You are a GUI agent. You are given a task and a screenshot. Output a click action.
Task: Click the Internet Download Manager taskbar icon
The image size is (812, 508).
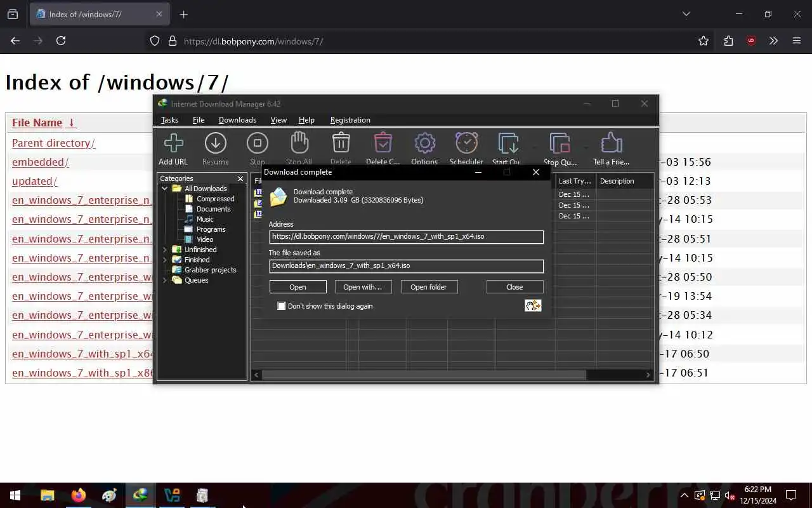(140, 495)
